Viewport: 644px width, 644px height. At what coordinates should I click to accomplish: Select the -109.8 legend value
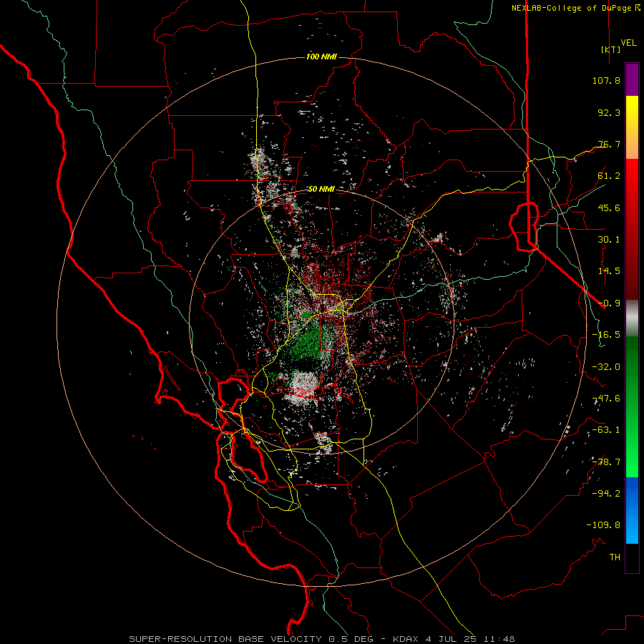tap(603, 525)
